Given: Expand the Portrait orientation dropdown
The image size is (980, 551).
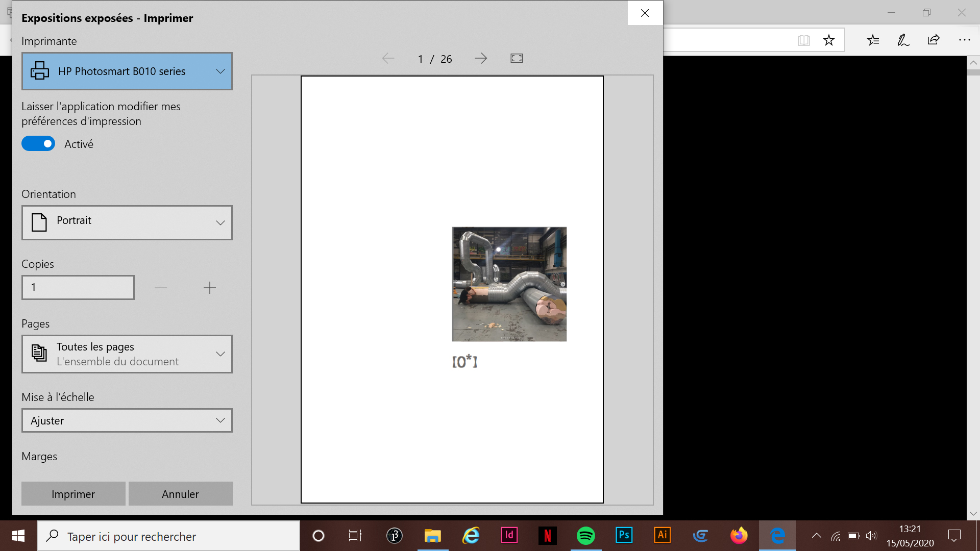Looking at the screenshot, I should tap(127, 222).
